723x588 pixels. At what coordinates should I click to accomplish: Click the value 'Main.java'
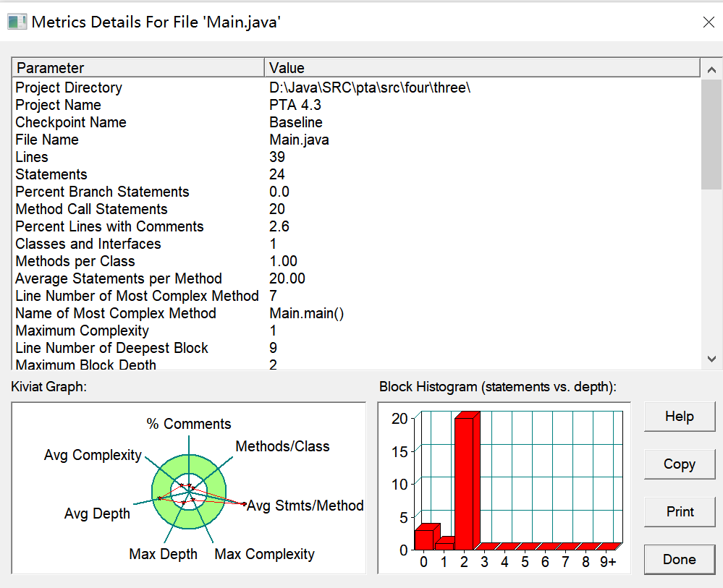pyautogui.click(x=299, y=140)
